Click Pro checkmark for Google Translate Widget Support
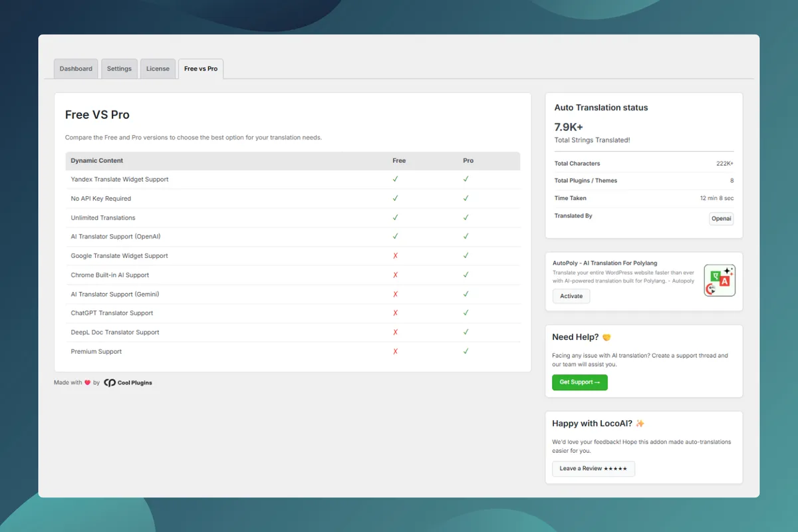The height and width of the screenshot is (532, 798). tap(466, 255)
